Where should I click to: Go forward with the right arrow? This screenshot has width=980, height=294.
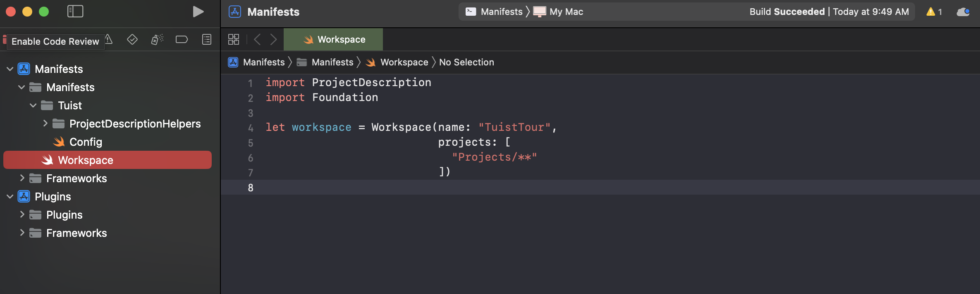pyautogui.click(x=273, y=39)
